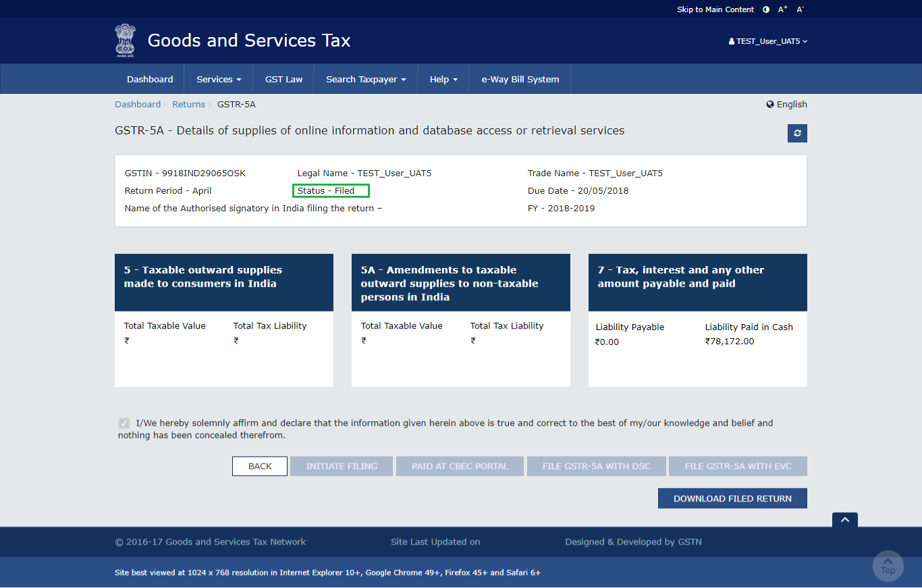
Task: Click the refresh icon beside GSTR-5A heading
Action: [x=797, y=134]
